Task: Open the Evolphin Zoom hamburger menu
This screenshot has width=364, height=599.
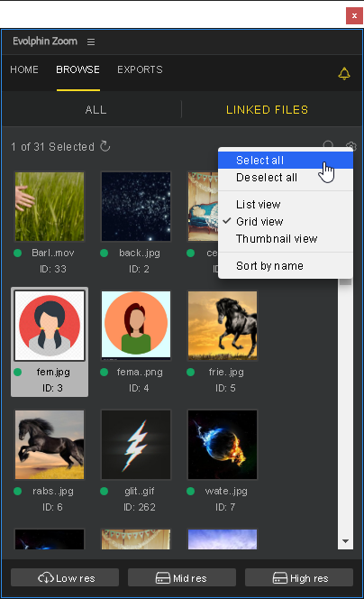Action: [x=91, y=41]
